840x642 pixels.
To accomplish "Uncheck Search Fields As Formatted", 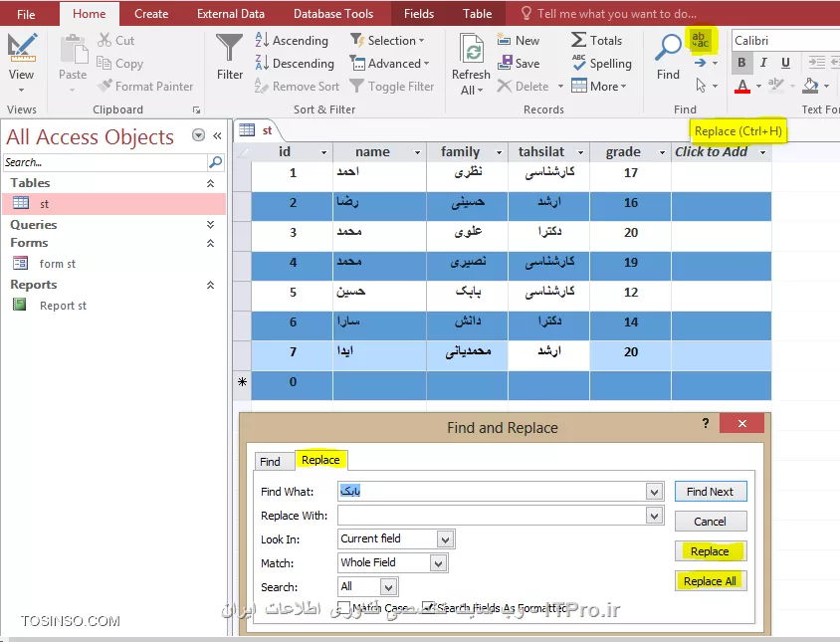I will coord(429,607).
